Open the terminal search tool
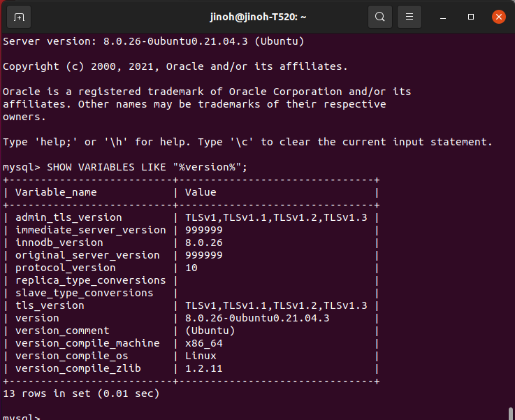This screenshot has width=515, height=420. (x=380, y=16)
